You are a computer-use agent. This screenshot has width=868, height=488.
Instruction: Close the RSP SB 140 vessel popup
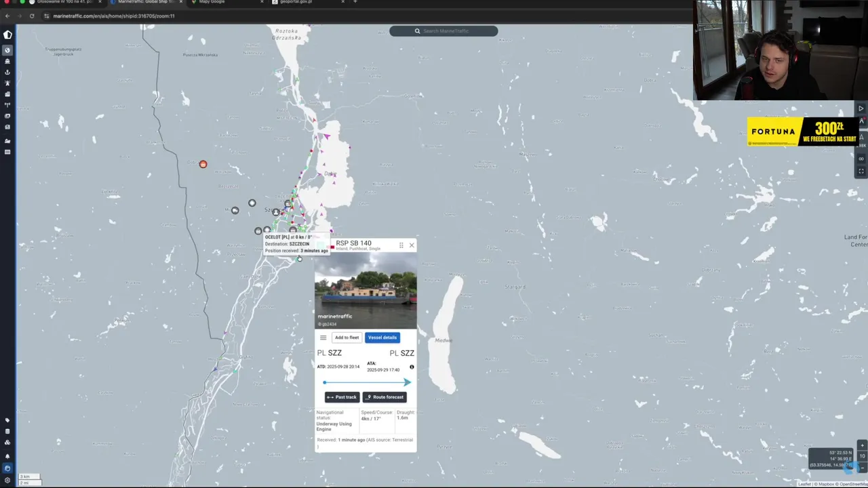411,245
